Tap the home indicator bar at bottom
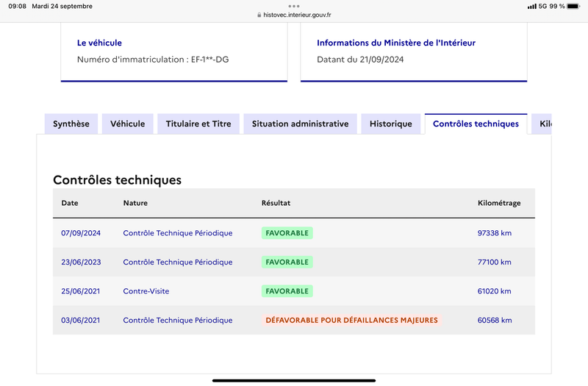Image resolution: width=588 pixels, height=386 pixels. 294,381
